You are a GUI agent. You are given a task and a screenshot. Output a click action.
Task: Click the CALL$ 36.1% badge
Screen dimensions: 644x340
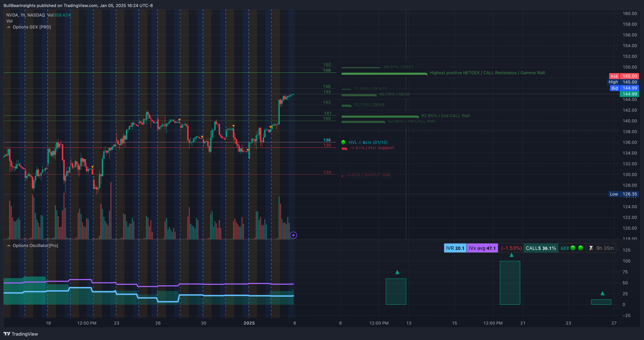coord(541,248)
